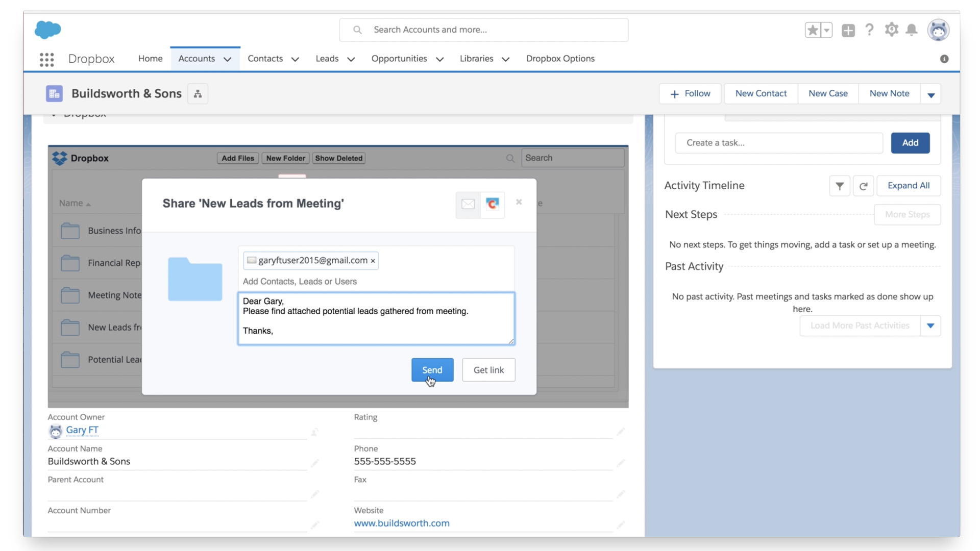
Task: View the account hierarchy icon
Action: pyautogui.click(x=198, y=94)
